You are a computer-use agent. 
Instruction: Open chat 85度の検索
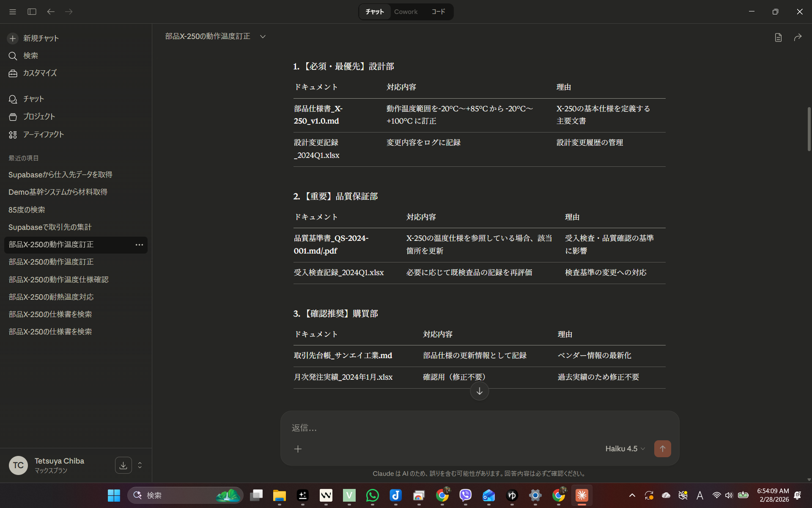27,210
